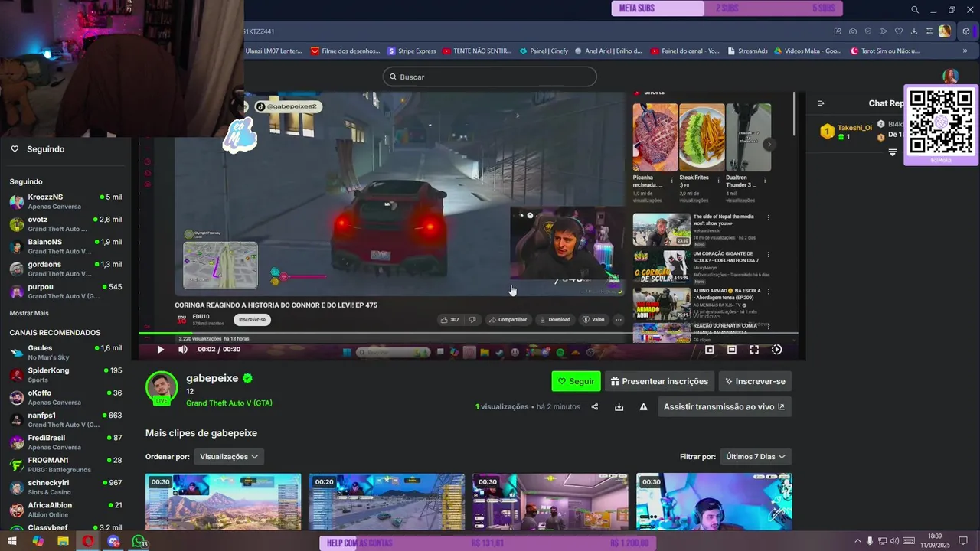Screen dimensions: 980x551
Task: Click Mostrar Mais in the followed list
Action: [29, 313]
